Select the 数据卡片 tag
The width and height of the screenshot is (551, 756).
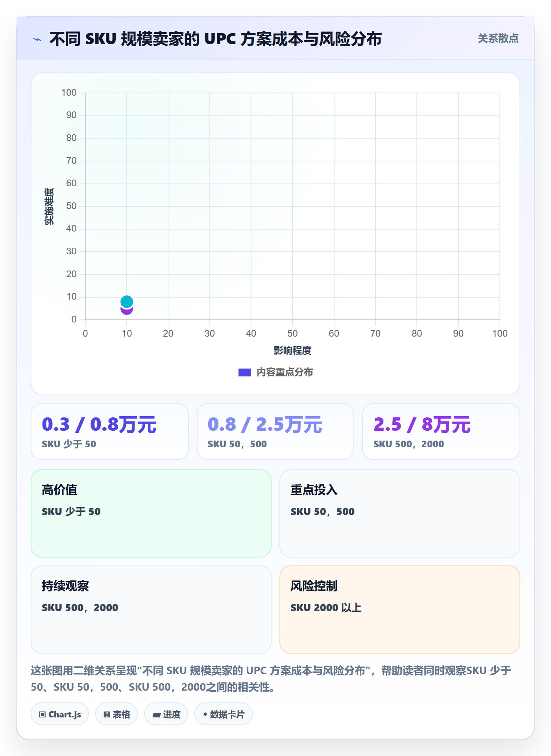[224, 714]
